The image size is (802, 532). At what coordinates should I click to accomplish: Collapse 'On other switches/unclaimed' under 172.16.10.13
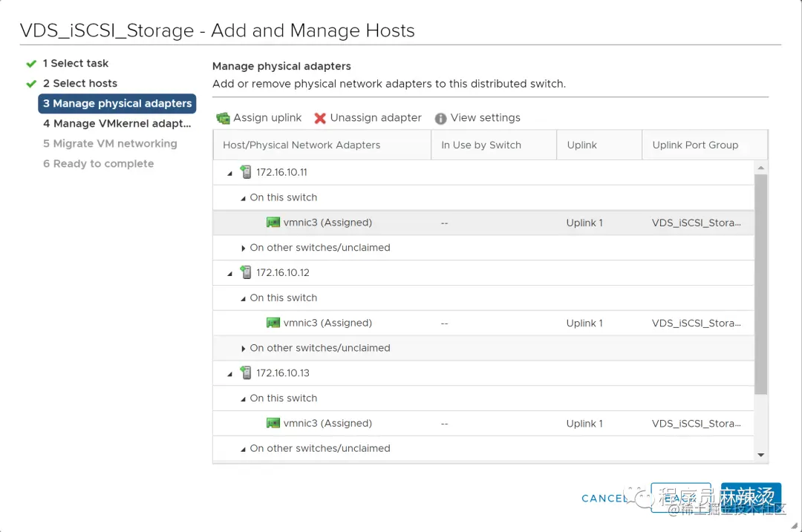coord(243,449)
